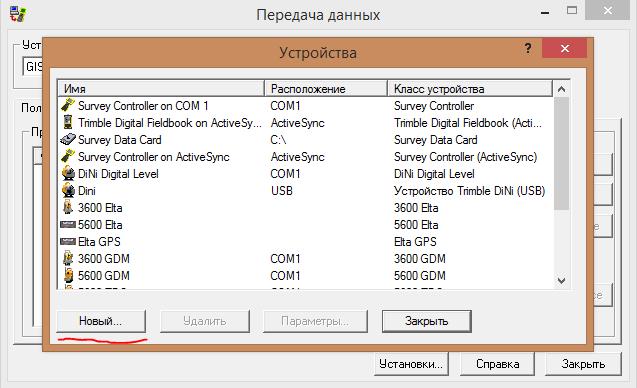Viewport: 637px width, 388px height.
Task: Click the 5600 Elta device icon
Action: click(68, 224)
